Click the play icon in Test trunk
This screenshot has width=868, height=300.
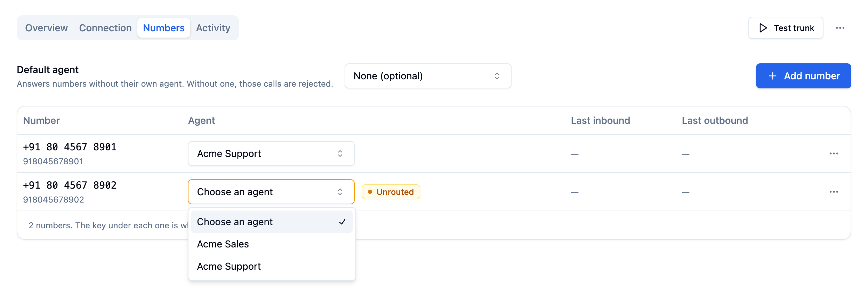click(763, 28)
